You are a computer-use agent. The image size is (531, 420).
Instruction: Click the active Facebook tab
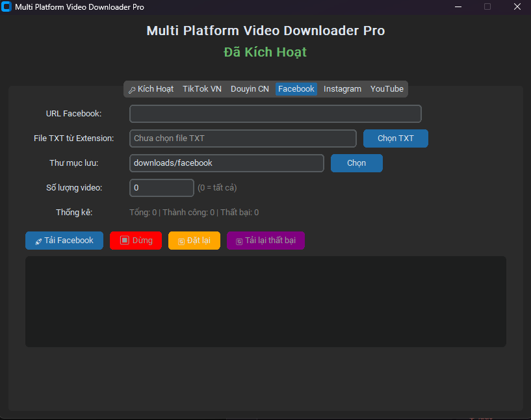[296, 89]
